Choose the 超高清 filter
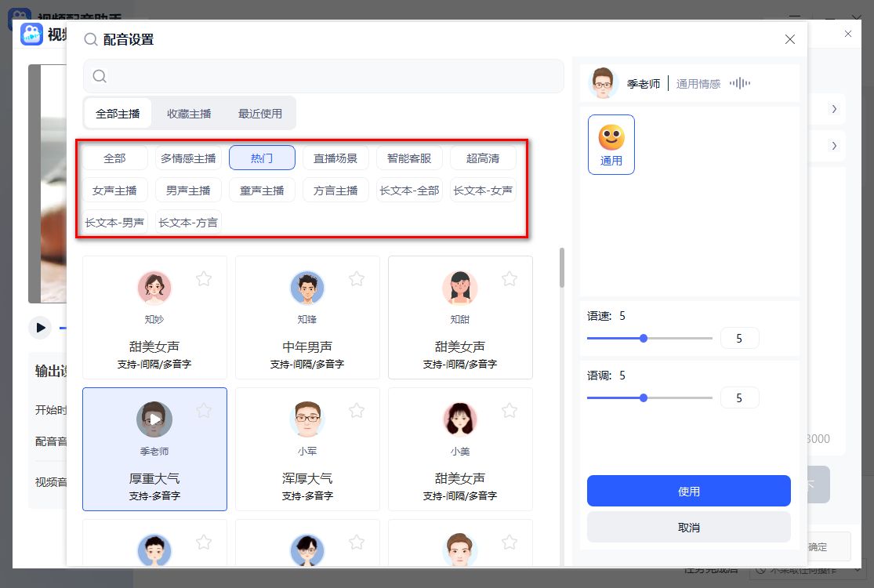Screen dimensions: 874x588 pos(483,158)
